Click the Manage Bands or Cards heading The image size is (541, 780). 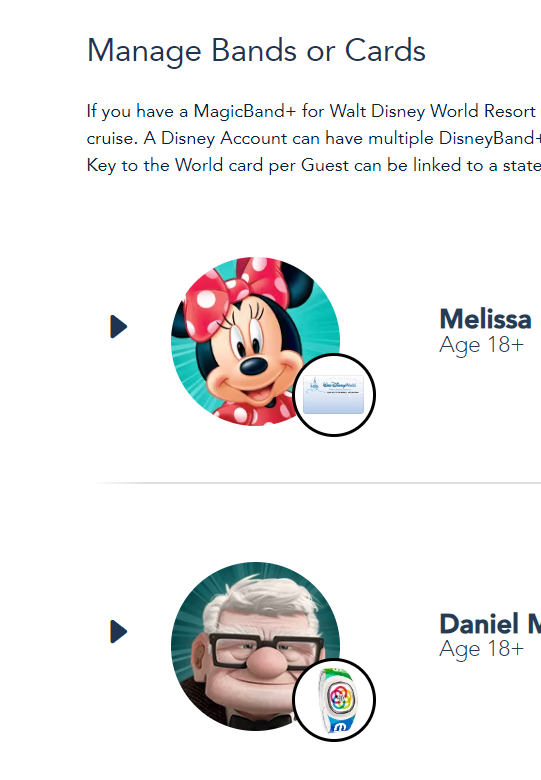tap(256, 51)
